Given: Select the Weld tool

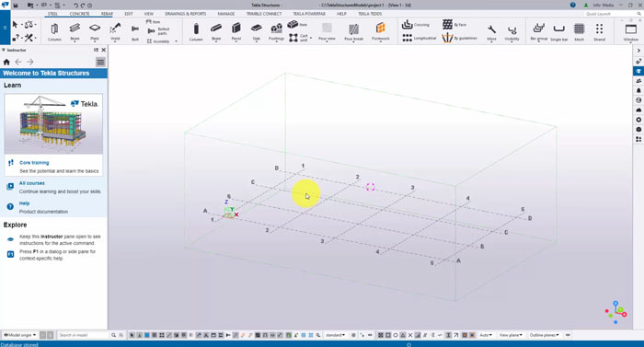Looking at the screenshot, I should [x=115, y=31].
